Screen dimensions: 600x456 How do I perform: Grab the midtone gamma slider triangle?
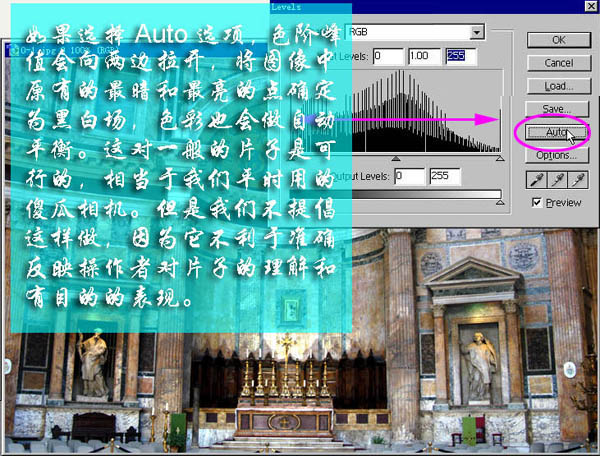coord(396,158)
